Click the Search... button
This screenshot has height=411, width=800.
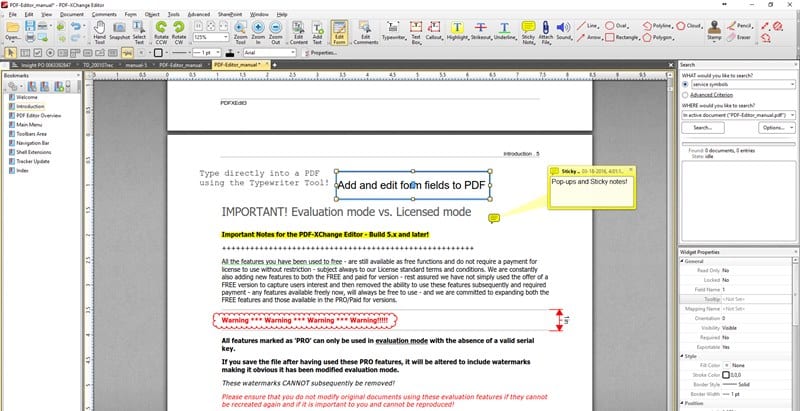[x=703, y=127]
